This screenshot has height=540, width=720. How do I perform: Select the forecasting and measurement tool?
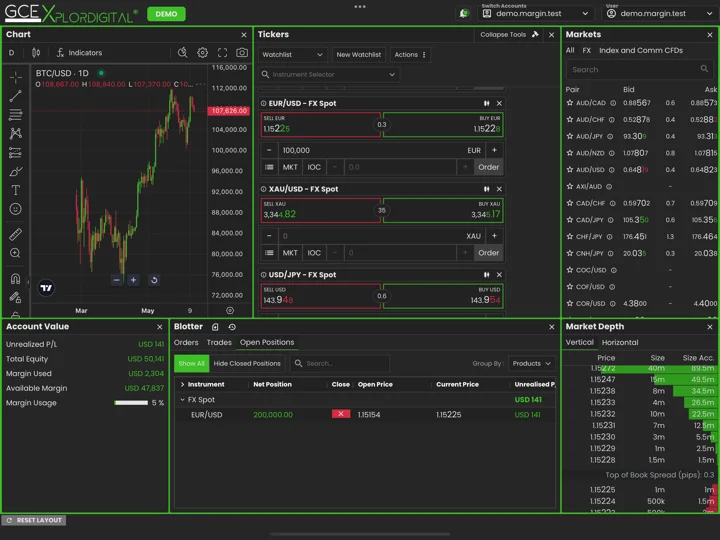click(x=16, y=152)
